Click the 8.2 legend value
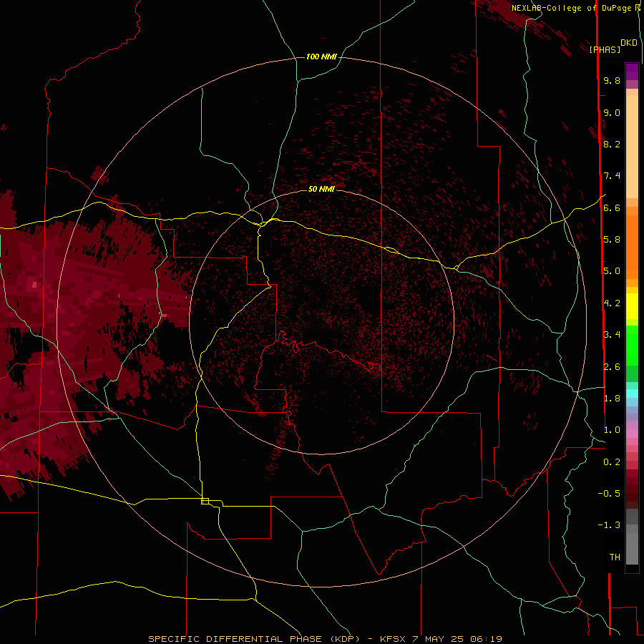644x644 pixels. click(612, 144)
